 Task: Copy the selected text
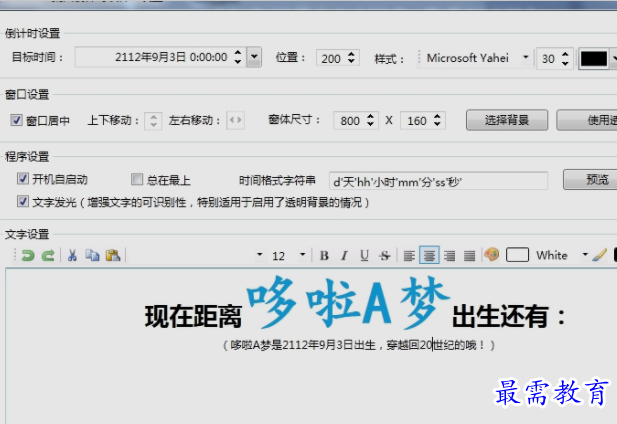tap(92, 256)
